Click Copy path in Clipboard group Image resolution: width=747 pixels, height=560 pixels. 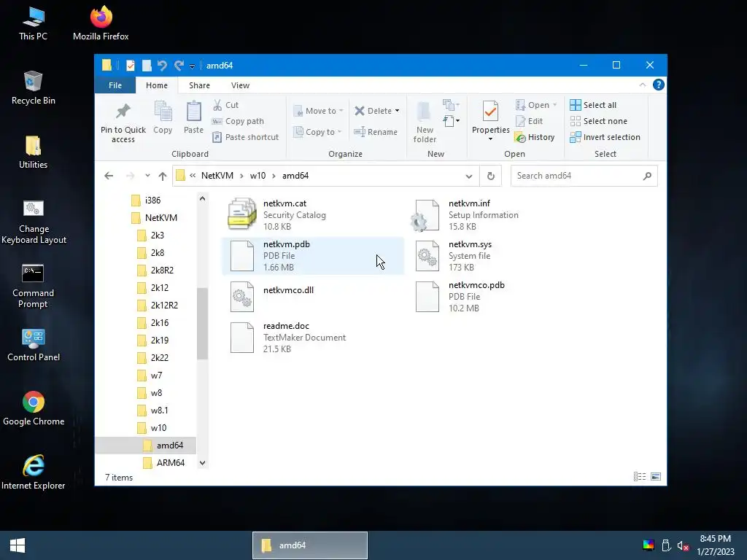pyautogui.click(x=238, y=121)
